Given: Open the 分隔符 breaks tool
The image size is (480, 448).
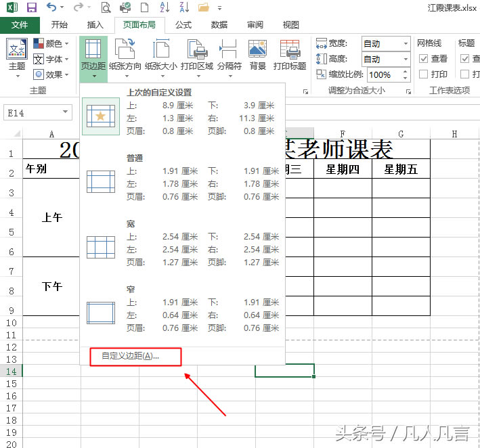Looking at the screenshot, I should pos(229,54).
